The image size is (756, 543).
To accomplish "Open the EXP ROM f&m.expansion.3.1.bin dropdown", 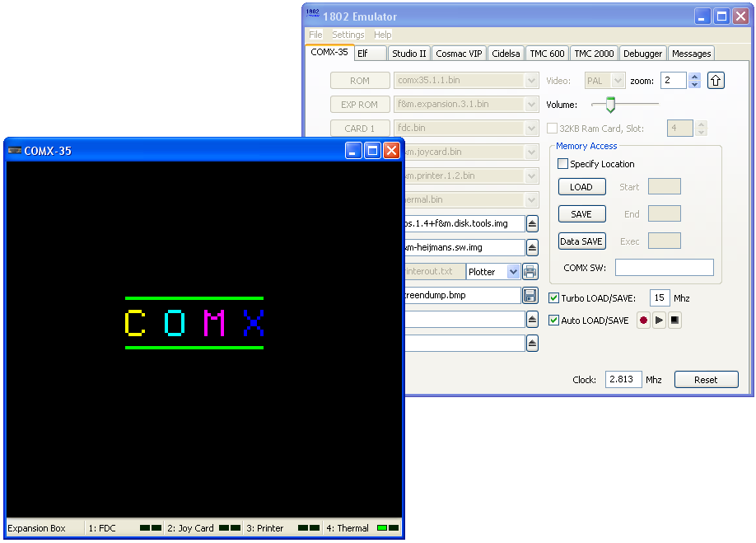I will 531,104.
